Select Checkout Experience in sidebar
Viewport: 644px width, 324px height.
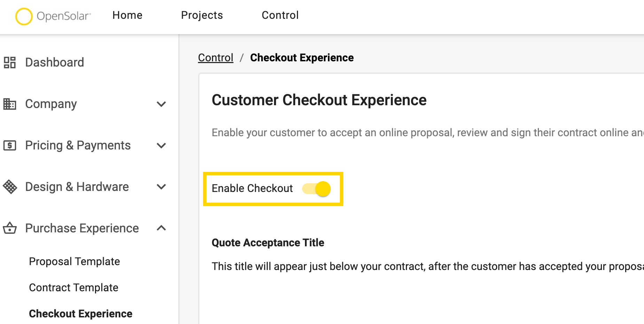pyautogui.click(x=81, y=314)
